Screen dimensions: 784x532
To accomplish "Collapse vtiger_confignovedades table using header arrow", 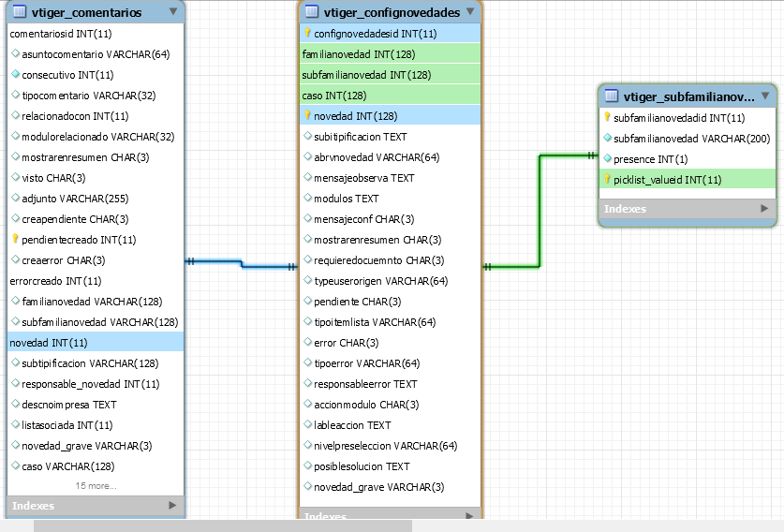I will pos(470,11).
